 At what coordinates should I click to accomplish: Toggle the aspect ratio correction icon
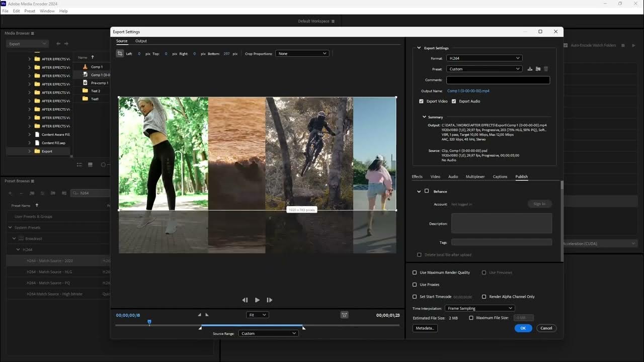344,315
